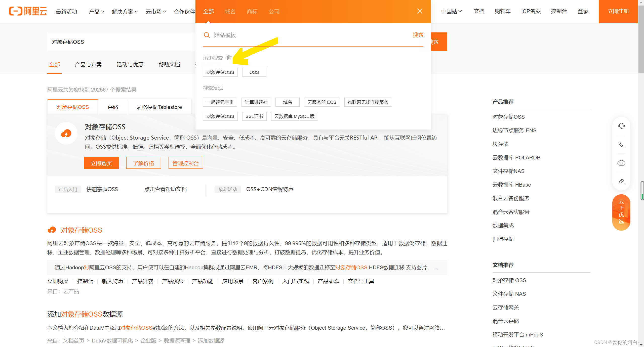Delete search history with trash icon
Screen dimensions: 644x347
tap(229, 58)
